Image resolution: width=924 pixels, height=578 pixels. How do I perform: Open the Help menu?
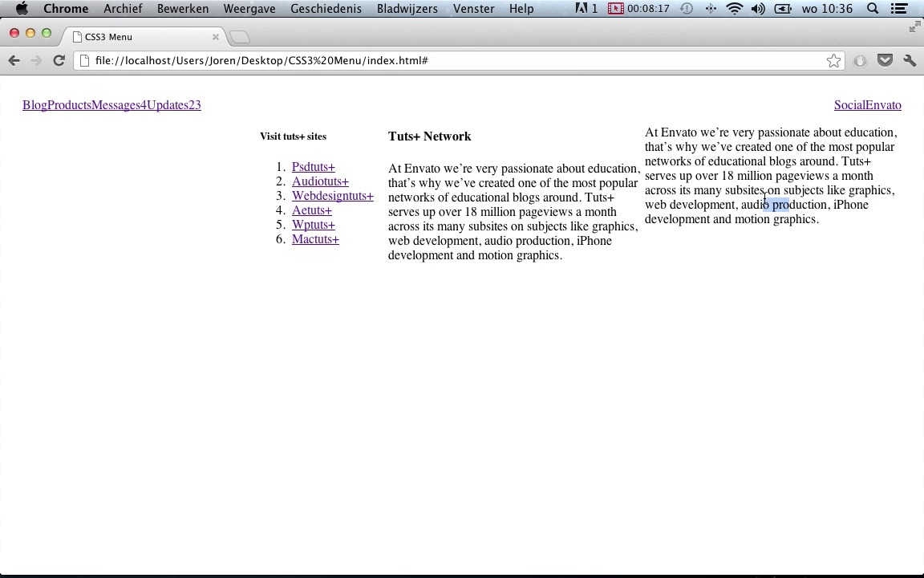tap(521, 8)
